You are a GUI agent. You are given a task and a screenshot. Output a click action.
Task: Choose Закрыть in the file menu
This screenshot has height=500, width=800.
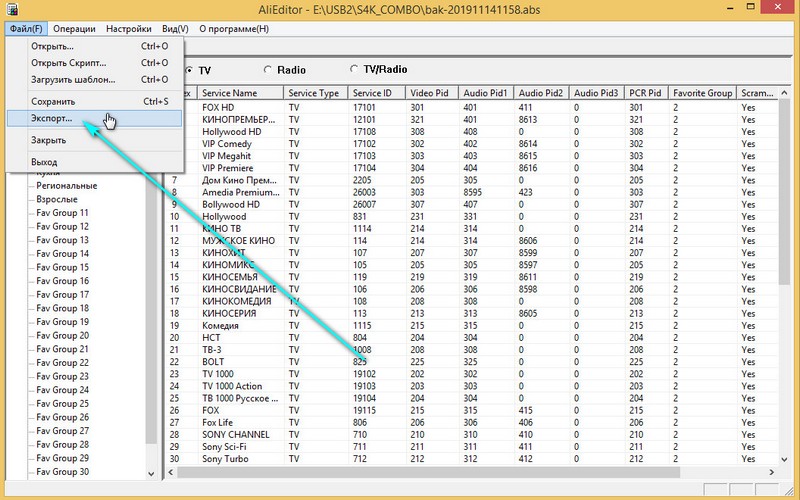tap(94, 140)
